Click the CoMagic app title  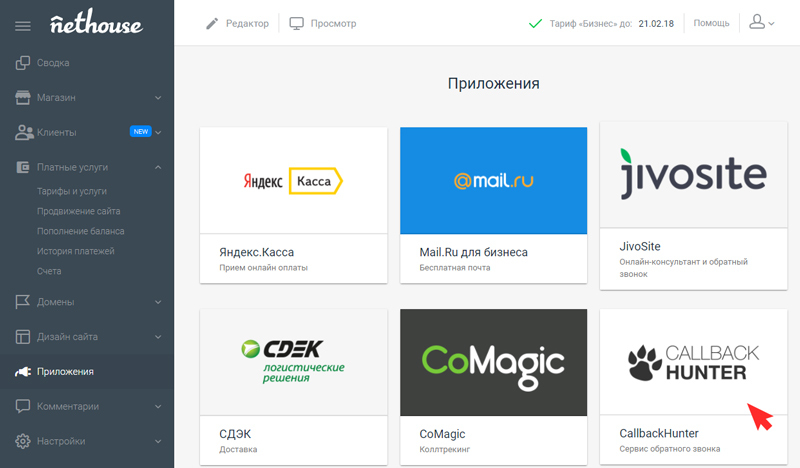tap(442, 434)
